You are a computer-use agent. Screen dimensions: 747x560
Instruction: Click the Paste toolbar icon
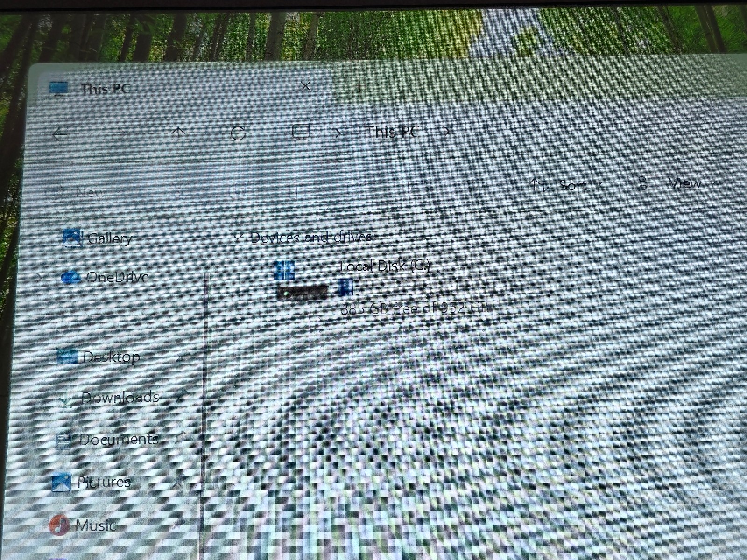click(297, 189)
